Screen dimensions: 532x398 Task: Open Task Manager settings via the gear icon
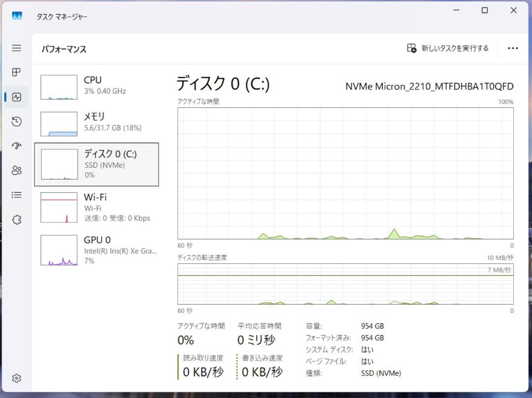tap(16, 378)
